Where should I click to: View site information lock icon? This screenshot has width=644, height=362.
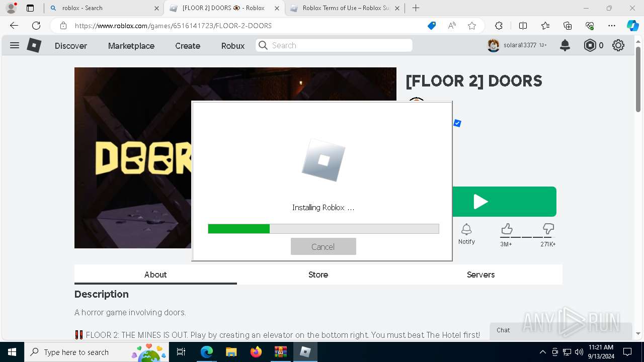pyautogui.click(x=63, y=26)
